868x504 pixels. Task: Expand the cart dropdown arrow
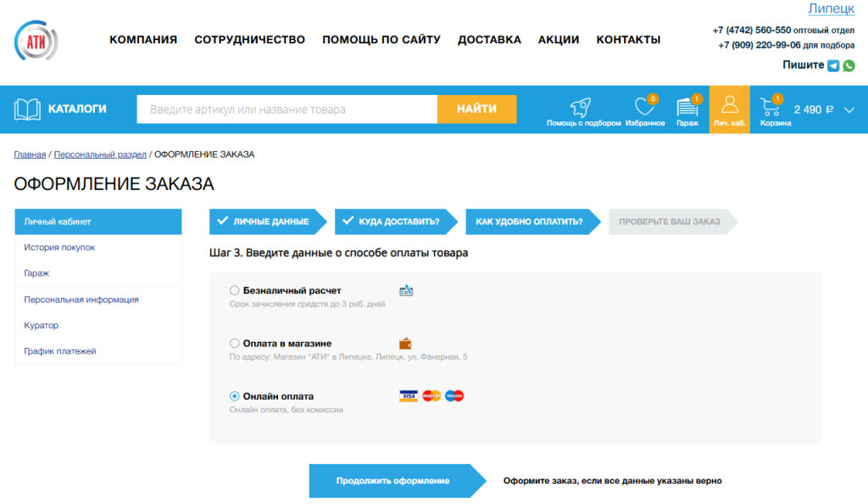850,109
